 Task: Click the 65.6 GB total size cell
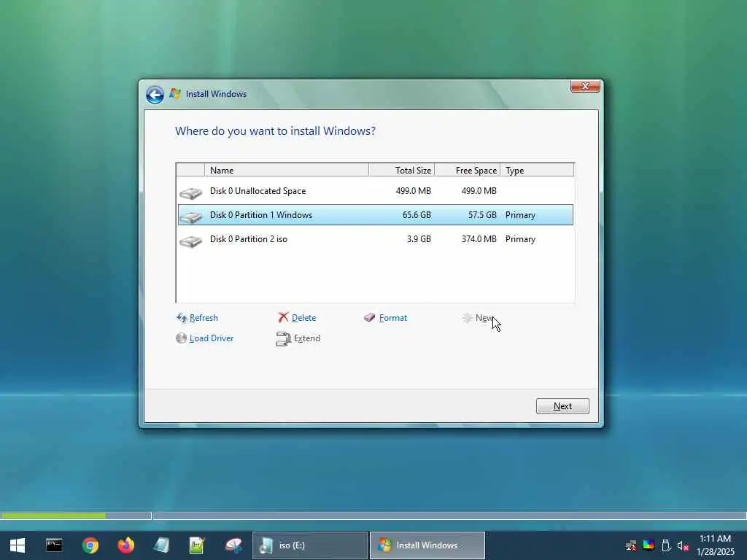[x=417, y=215]
